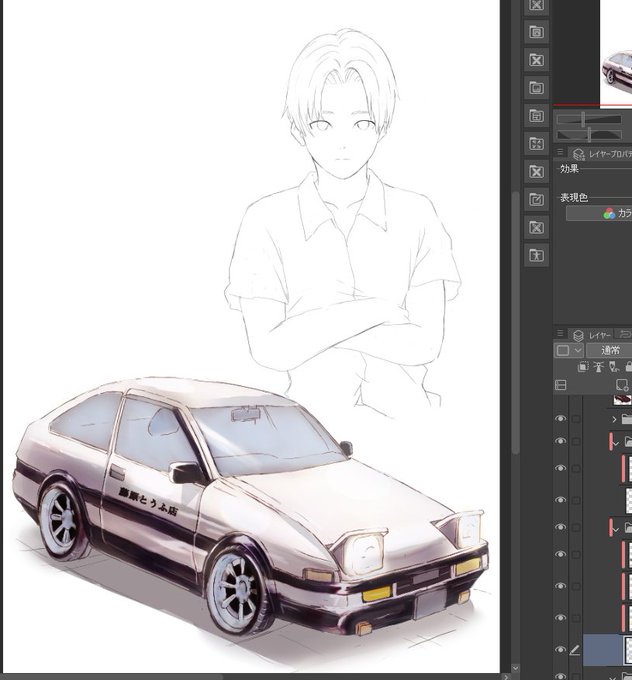Screen dimensions: 632x680
Task: Click the folder icon with inward arrows
Action: tap(537, 144)
